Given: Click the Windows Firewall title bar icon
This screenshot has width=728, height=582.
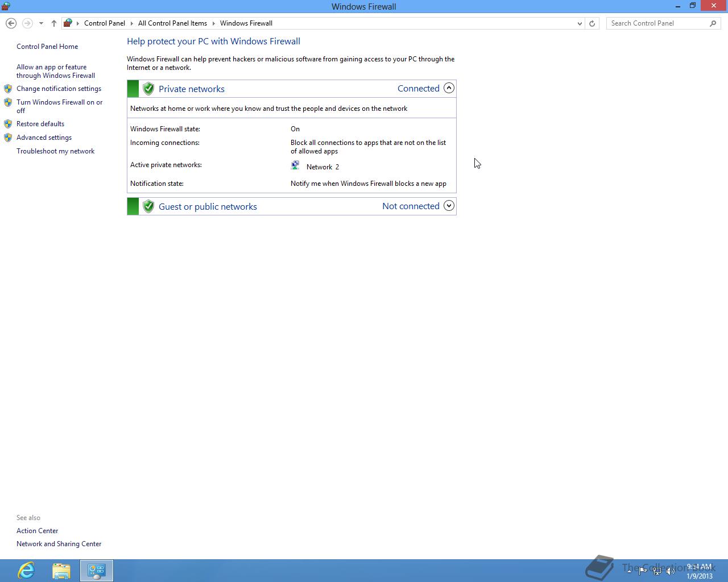Looking at the screenshot, I should 6,6.
